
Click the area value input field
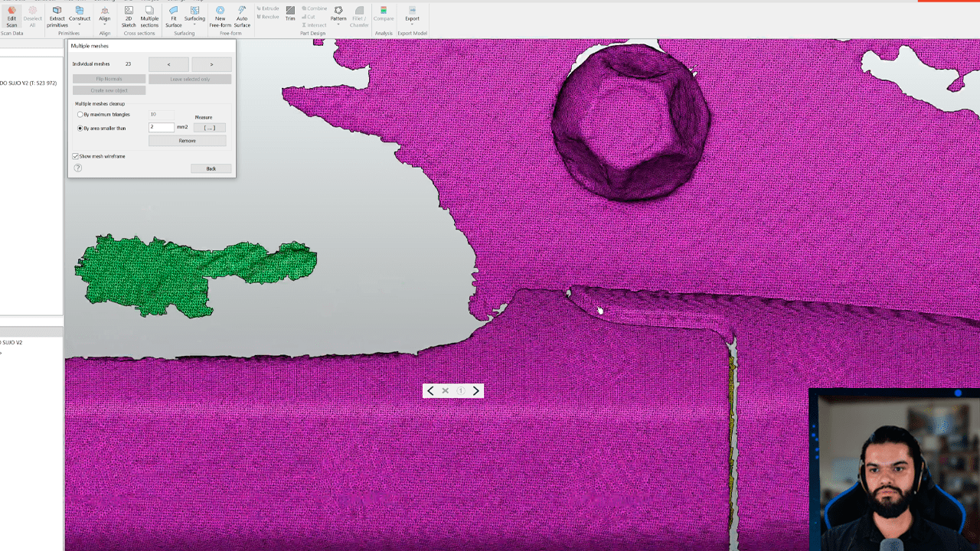click(x=162, y=128)
